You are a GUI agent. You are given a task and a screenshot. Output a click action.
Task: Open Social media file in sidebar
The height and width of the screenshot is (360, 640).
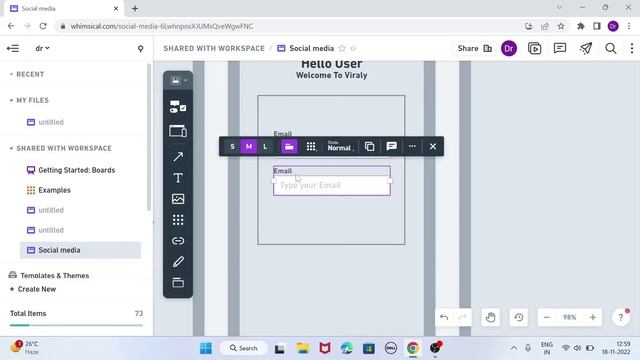80,250
